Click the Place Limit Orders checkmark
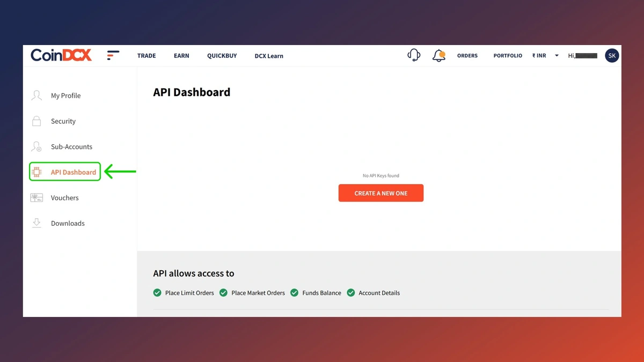The image size is (644, 362). pyautogui.click(x=157, y=293)
